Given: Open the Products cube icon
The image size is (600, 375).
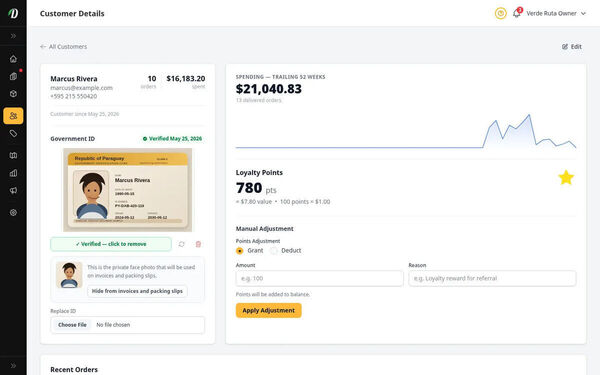Looking at the screenshot, I should pos(13,94).
